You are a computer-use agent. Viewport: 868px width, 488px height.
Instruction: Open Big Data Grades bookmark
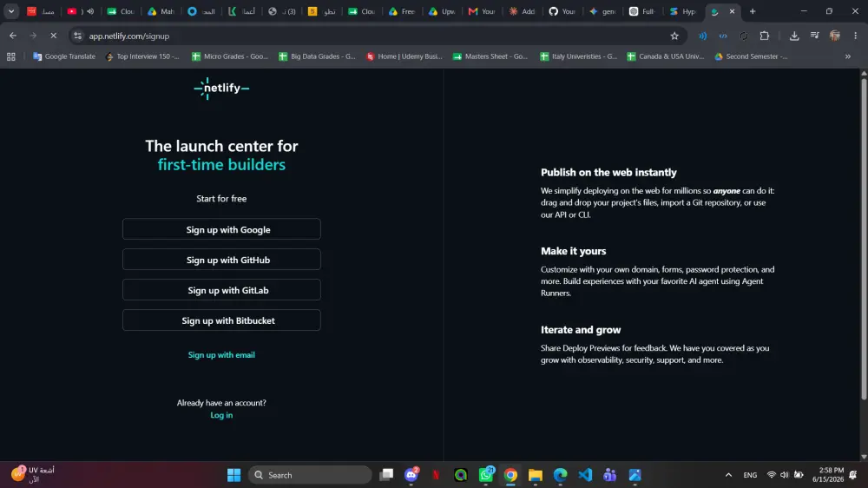pos(317,56)
